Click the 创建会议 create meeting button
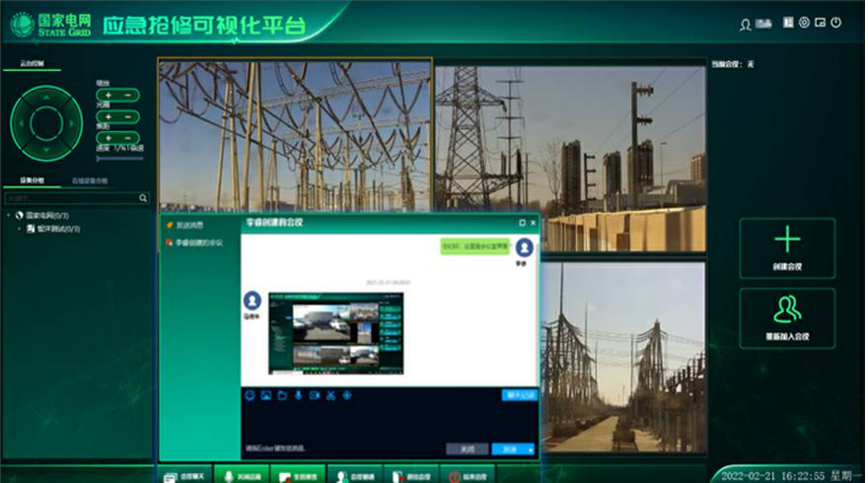Screen dimensions: 868x483 [x=787, y=247]
